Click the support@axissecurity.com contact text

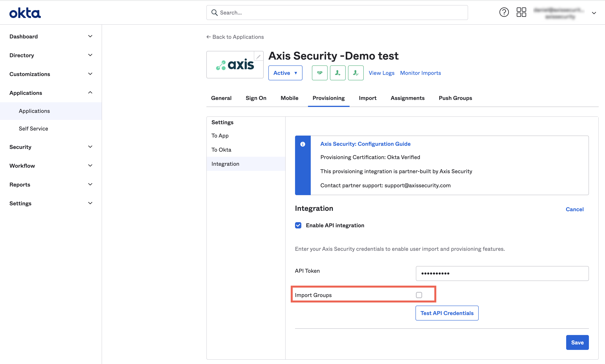click(x=417, y=186)
